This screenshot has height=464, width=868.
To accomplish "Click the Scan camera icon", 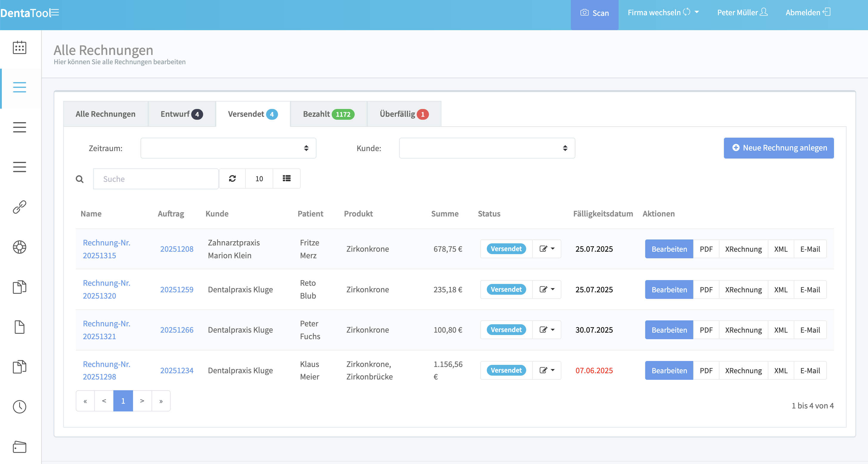I will (584, 13).
